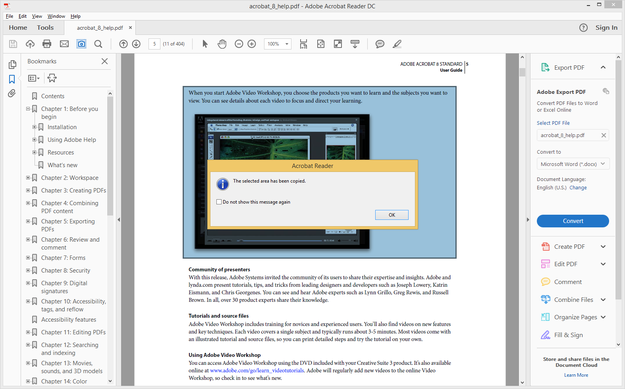Zoom in with plus icon
This screenshot has width=625, height=389.
pos(252,44)
